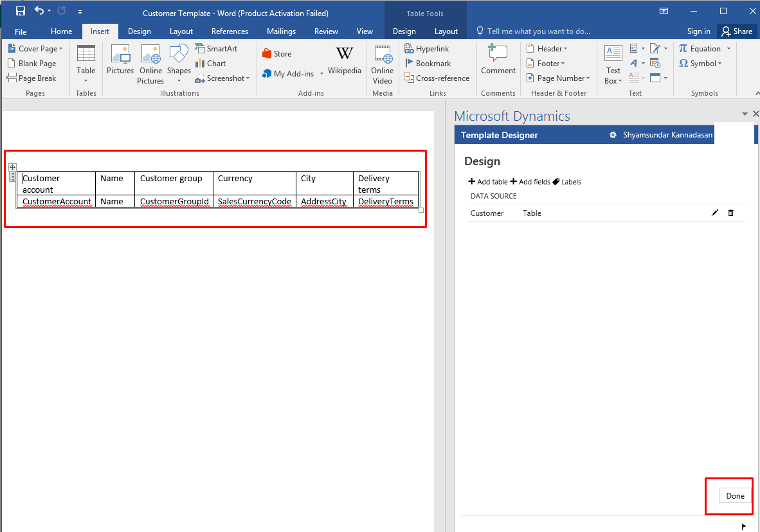Click the Done button
This screenshot has width=760, height=532.
click(x=735, y=495)
